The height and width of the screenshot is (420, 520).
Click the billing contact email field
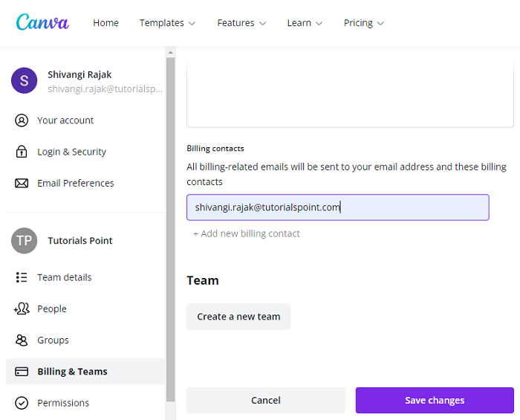pyautogui.click(x=337, y=207)
